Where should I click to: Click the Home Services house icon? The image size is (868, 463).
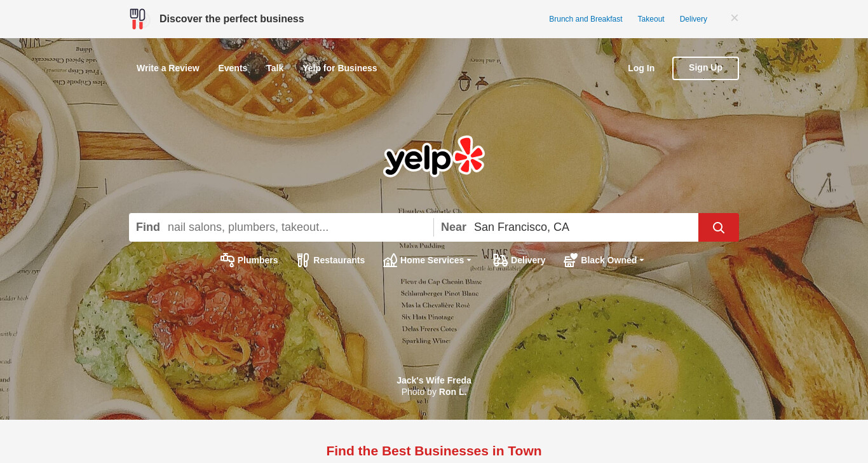pyautogui.click(x=390, y=260)
